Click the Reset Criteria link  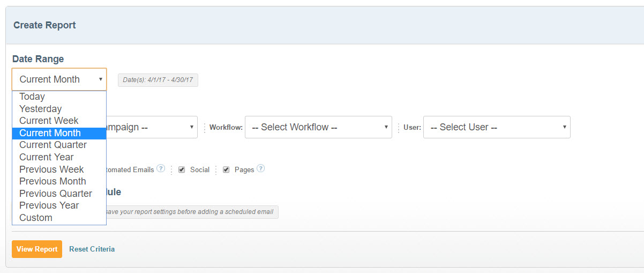point(92,249)
